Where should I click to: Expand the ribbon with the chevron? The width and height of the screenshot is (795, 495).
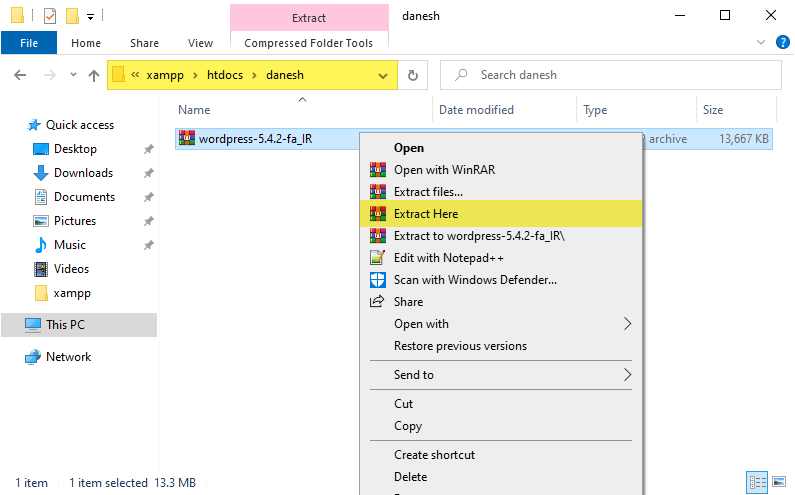tap(761, 42)
